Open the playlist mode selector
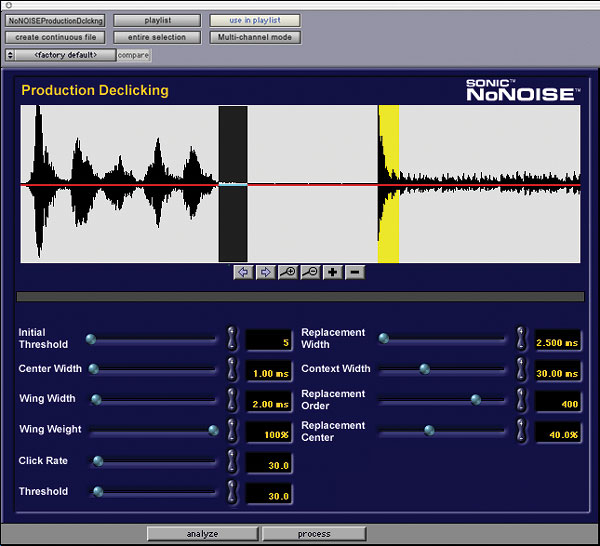 157,21
